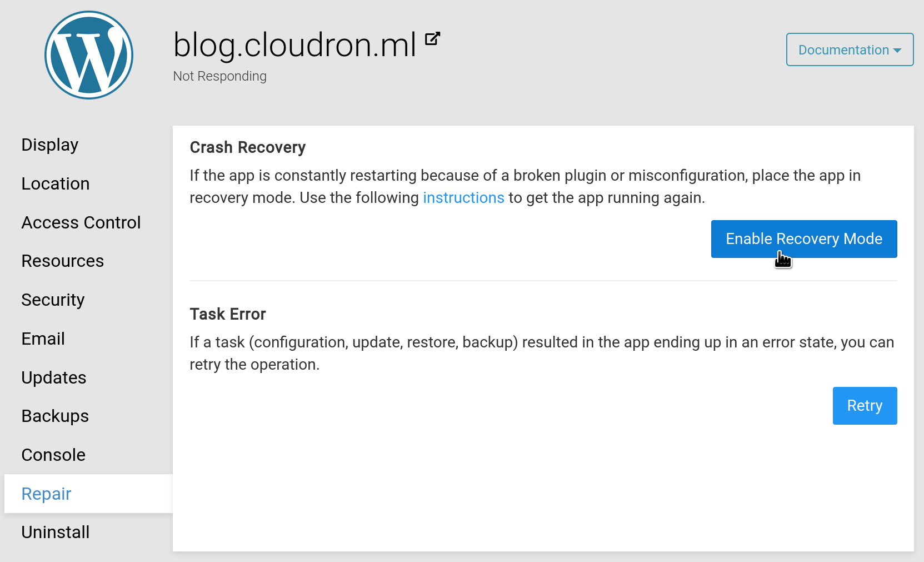Screen dimensions: 924x562
Task: Open the Display section
Action: [x=50, y=145]
